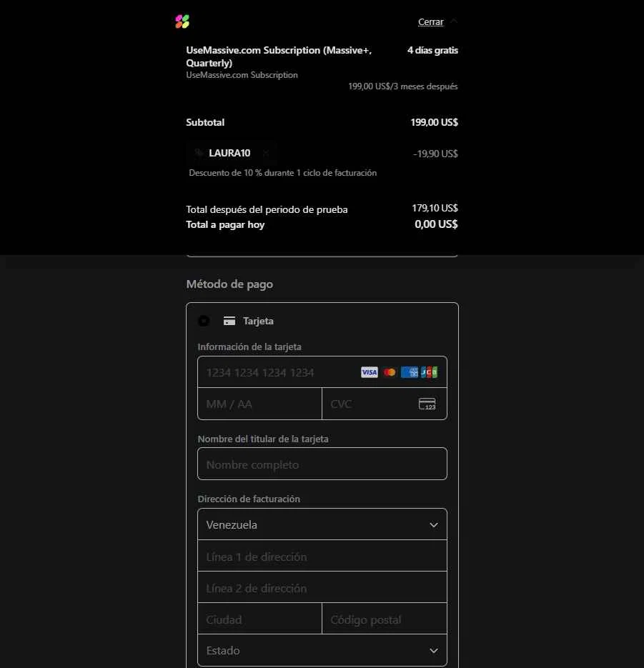Open the Estado dropdown
The height and width of the screenshot is (668, 644).
pyautogui.click(x=322, y=651)
